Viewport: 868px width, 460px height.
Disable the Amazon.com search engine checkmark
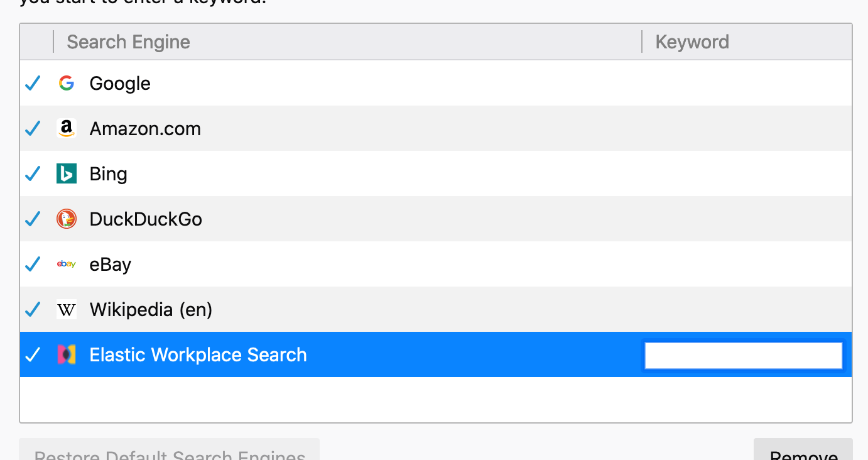click(32, 128)
